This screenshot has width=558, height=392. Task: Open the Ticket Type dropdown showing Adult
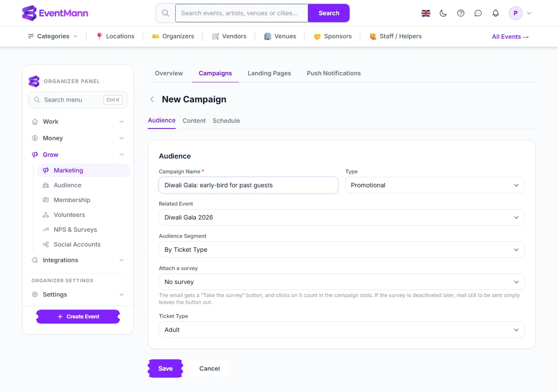point(342,330)
